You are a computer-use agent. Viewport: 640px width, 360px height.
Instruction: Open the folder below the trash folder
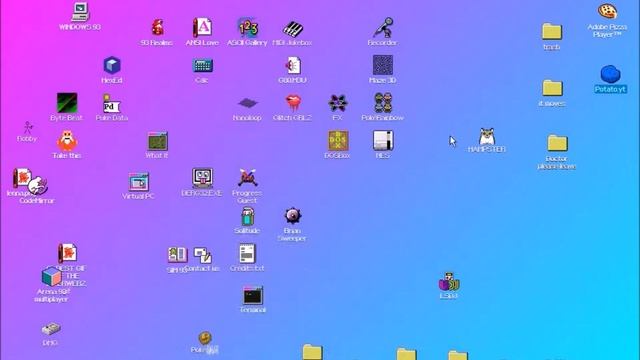click(552, 88)
